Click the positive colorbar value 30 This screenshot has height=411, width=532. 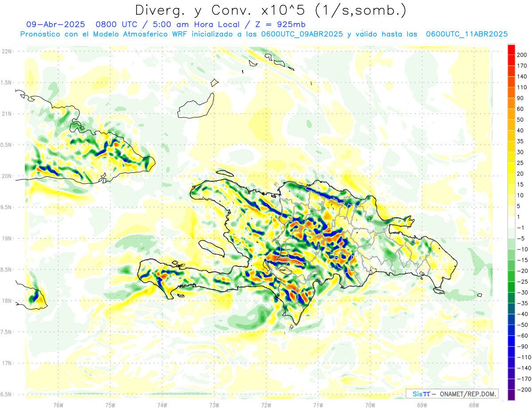point(520,152)
